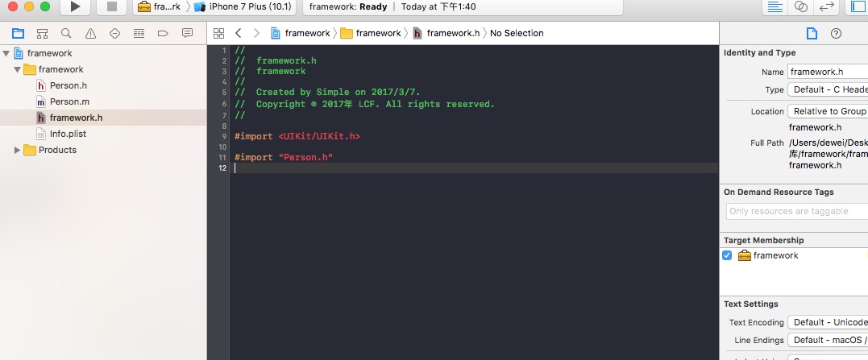Open the Test navigator tab
868x360 pixels.
114,33
